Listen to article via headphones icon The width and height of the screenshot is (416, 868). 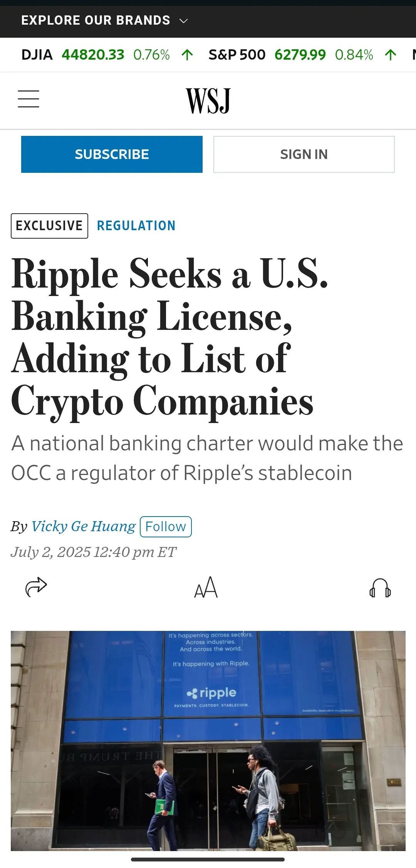point(380,588)
